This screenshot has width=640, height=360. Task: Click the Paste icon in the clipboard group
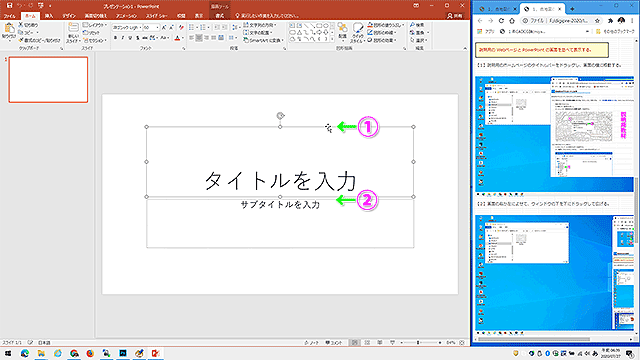pyautogui.click(x=9, y=29)
